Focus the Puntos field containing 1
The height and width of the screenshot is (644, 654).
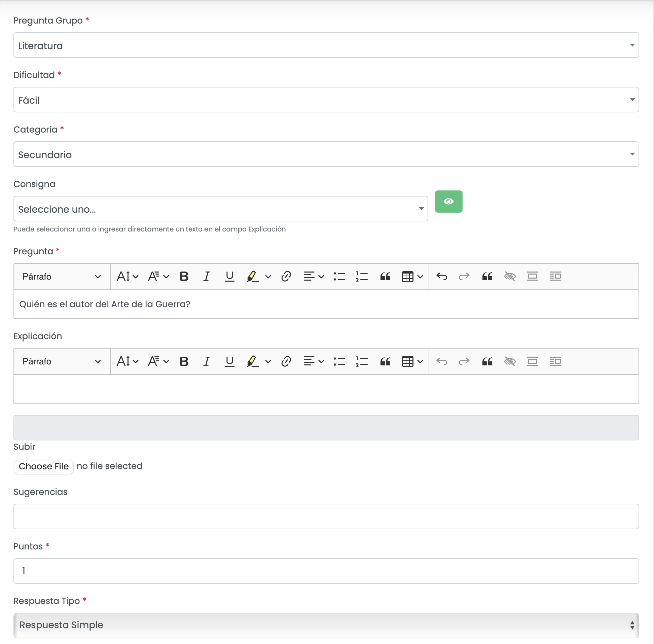[326, 571]
